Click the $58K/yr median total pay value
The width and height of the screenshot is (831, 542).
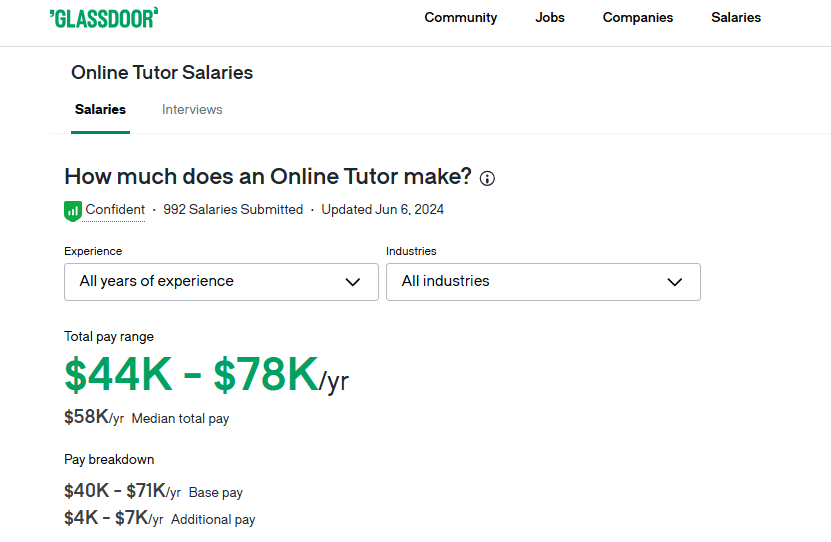pyautogui.click(x=94, y=417)
